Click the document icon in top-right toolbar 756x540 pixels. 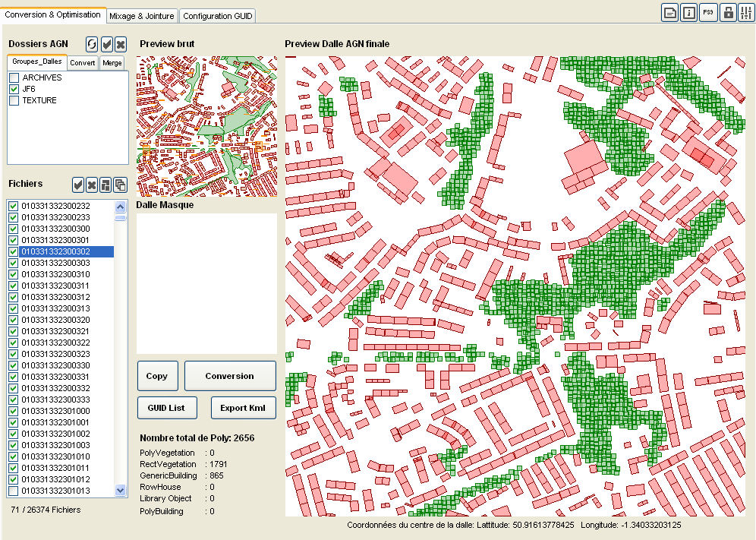(x=669, y=12)
